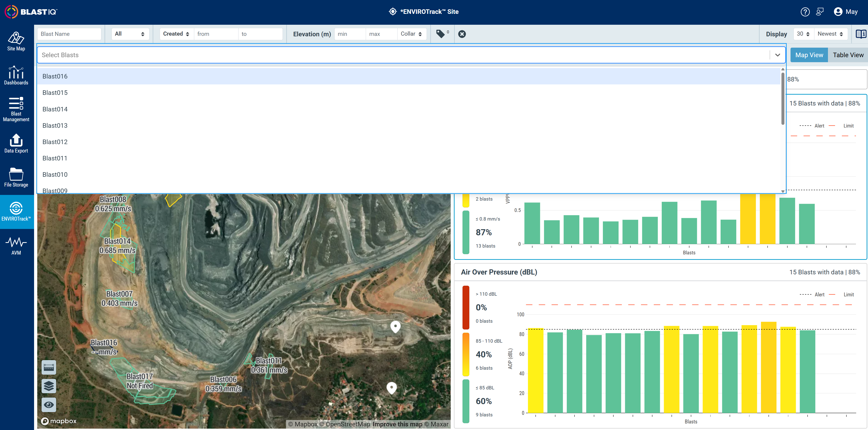868x430 pixels.
Task: Click Blast014 label on map
Action: (117, 246)
